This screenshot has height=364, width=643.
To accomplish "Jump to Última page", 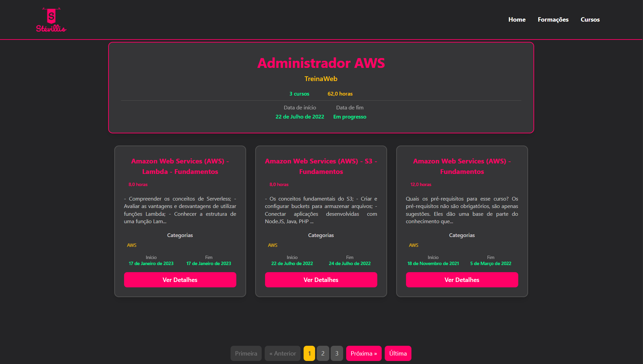I will 398,353.
